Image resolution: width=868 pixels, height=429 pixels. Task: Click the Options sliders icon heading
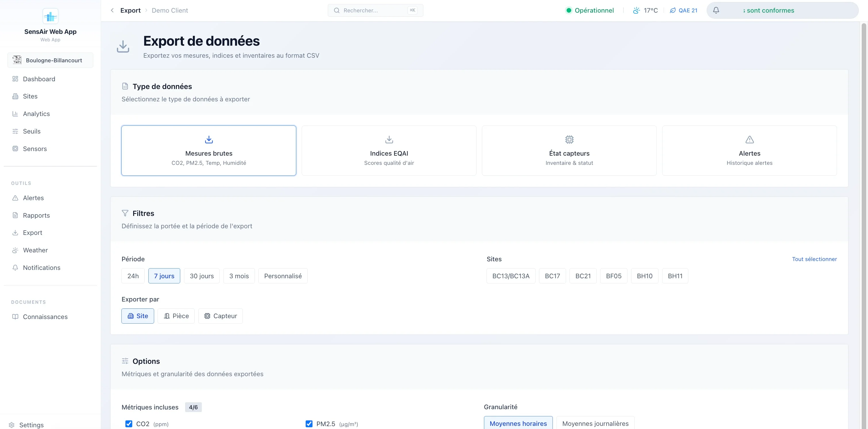coord(125,361)
